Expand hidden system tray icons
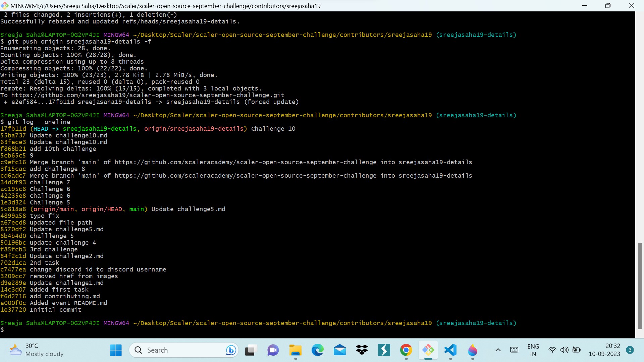 pos(498,350)
